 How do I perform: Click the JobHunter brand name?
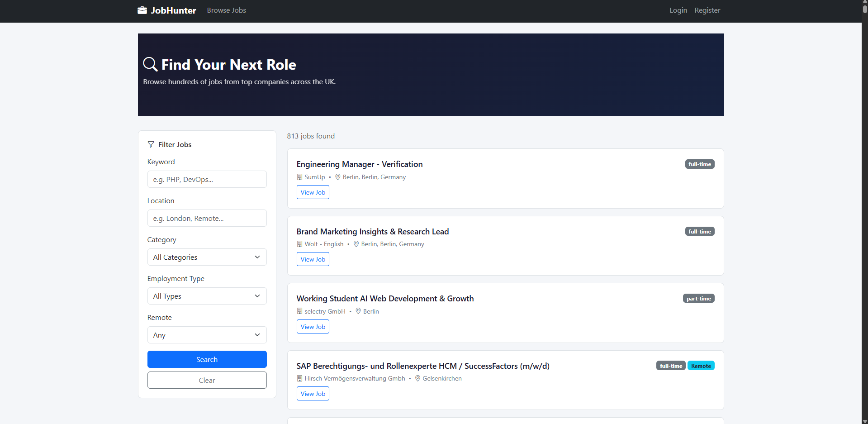tap(173, 10)
